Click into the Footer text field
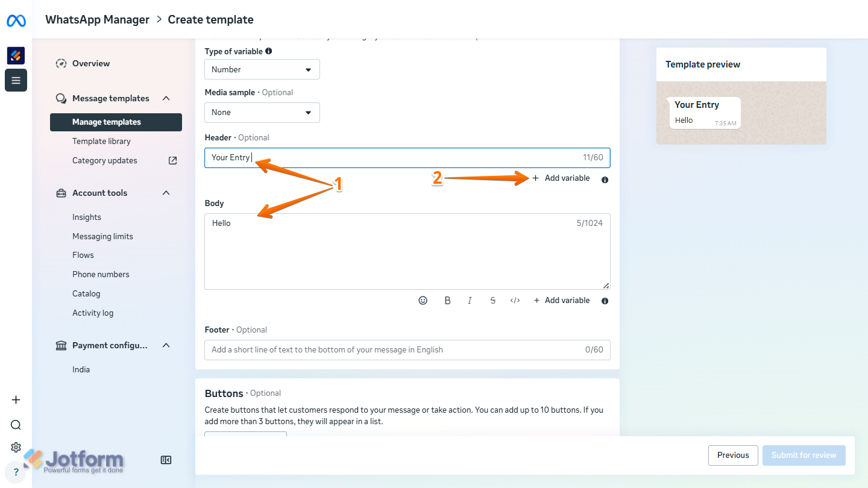868x488 pixels. 407,350
